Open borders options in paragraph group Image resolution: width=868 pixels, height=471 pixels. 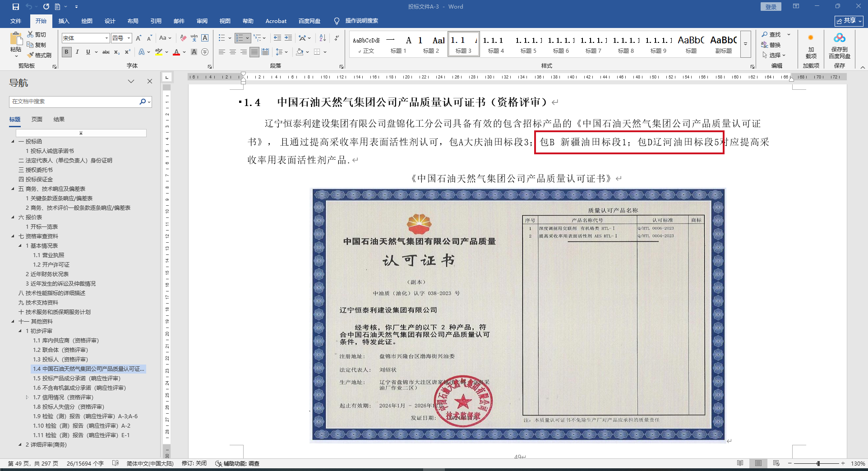(320, 52)
